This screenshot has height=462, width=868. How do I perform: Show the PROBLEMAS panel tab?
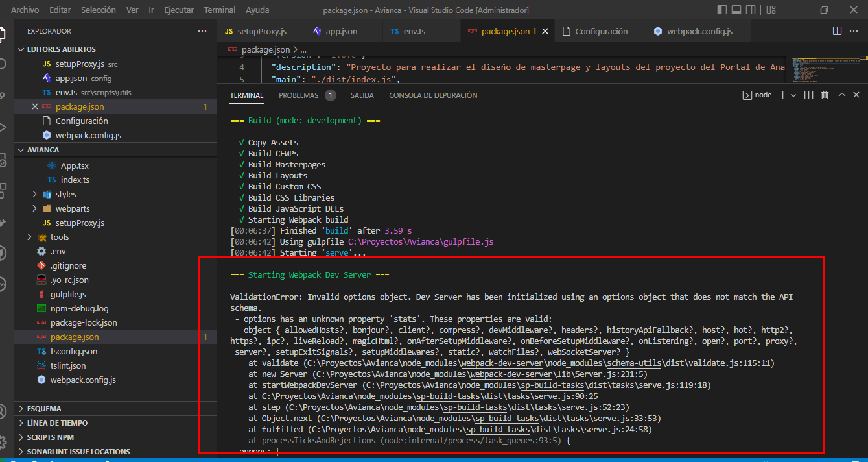pos(307,95)
